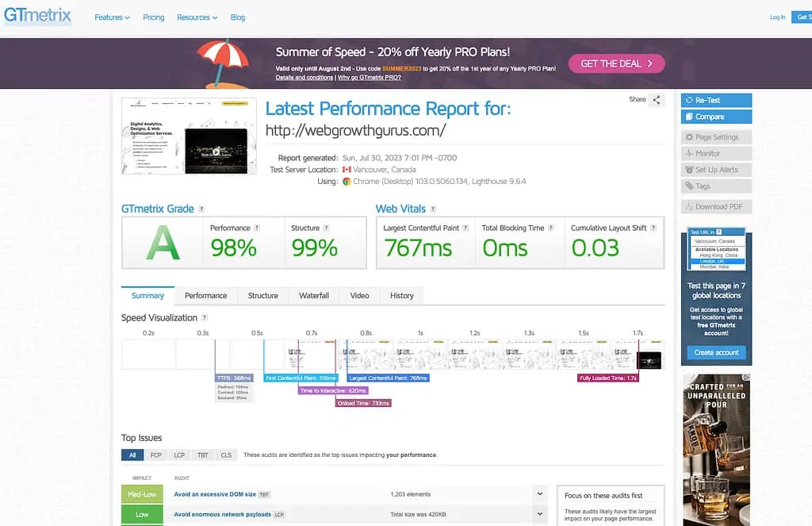This screenshot has width=812, height=526.
Task: Filter Top Issues by LCP only
Action: (x=178, y=455)
